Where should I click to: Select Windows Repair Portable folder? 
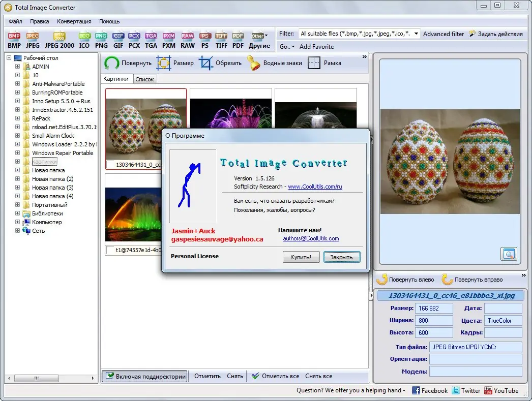pos(63,153)
